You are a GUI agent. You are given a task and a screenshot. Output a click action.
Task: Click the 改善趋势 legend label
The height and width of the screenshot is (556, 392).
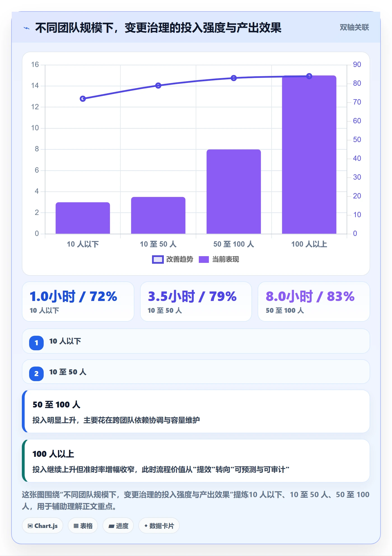coord(179,260)
